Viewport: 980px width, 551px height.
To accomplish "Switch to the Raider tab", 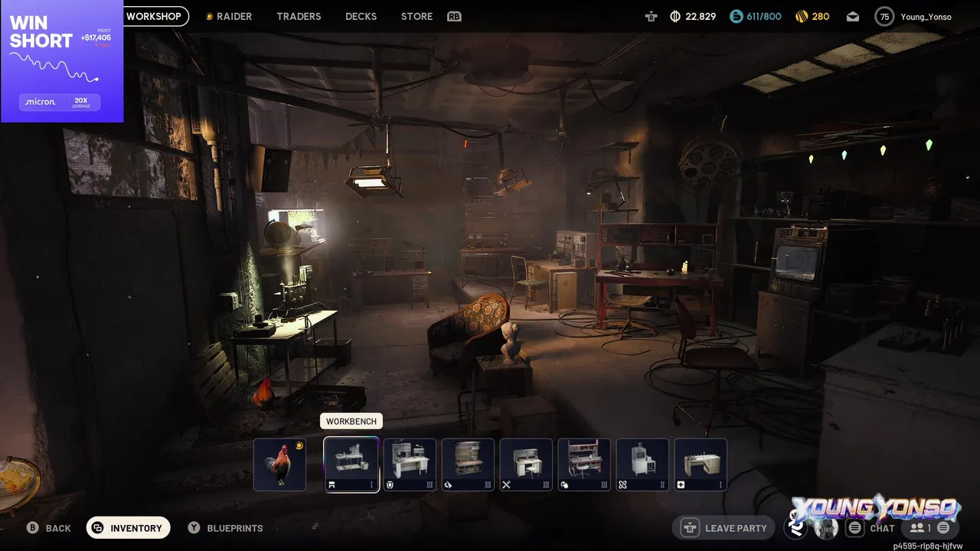I will 229,16.
